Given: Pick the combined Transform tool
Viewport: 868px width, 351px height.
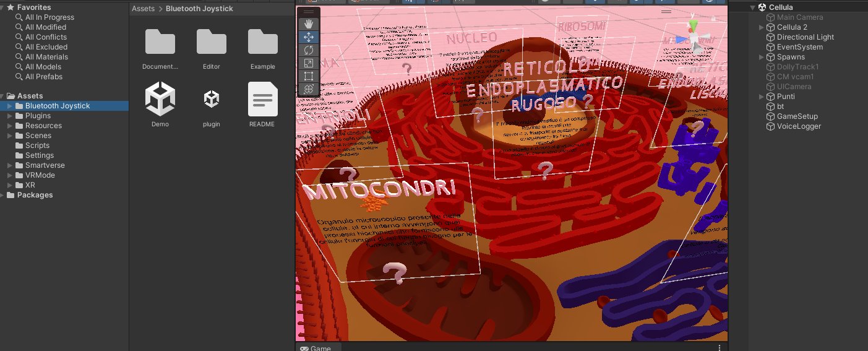Looking at the screenshot, I should click(309, 89).
